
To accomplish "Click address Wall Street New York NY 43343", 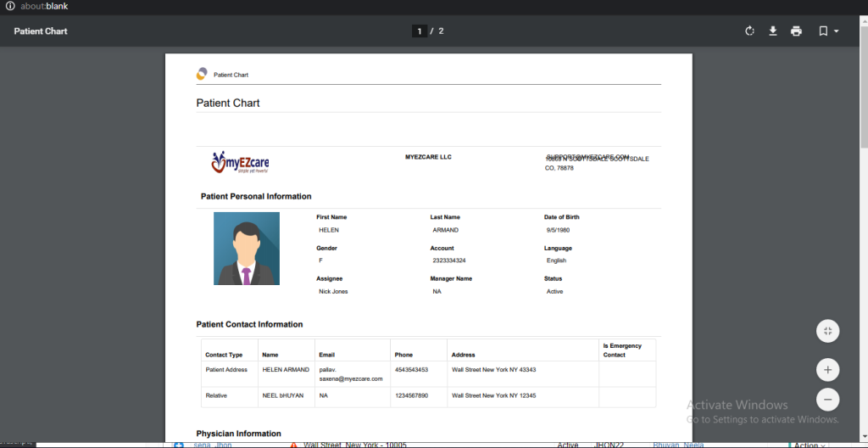I will click(494, 369).
